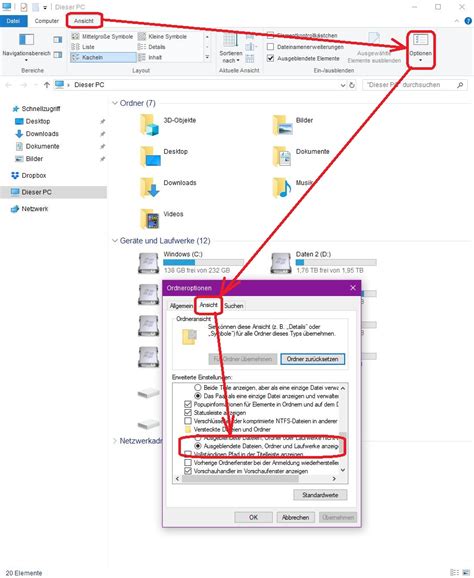
Task: Click the disabled Übernehmen button
Action: [x=338, y=518]
